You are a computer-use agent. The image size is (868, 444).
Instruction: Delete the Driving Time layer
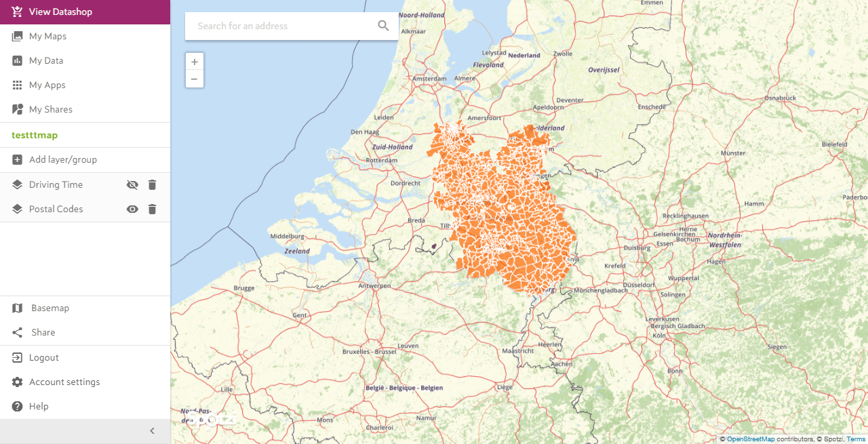152,185
